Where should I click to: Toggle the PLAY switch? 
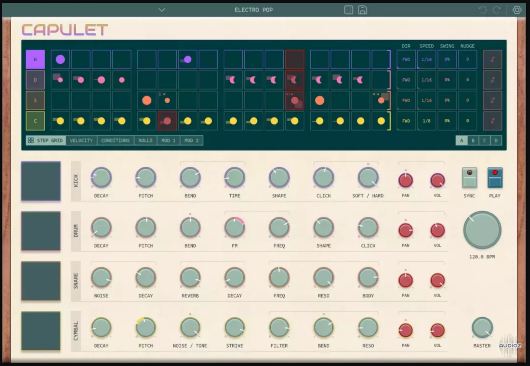click(495, 178)
